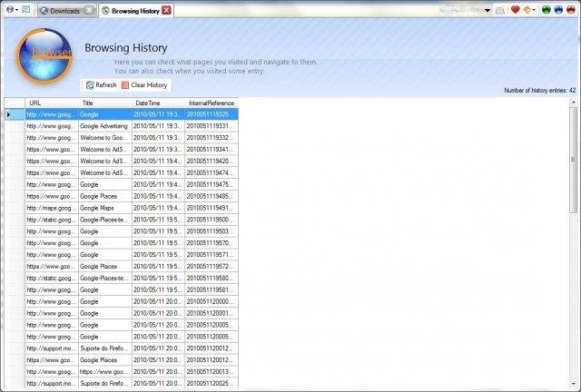Sort by the URL column header
This screenshot has width=581, height=392.
pos(52,103)
